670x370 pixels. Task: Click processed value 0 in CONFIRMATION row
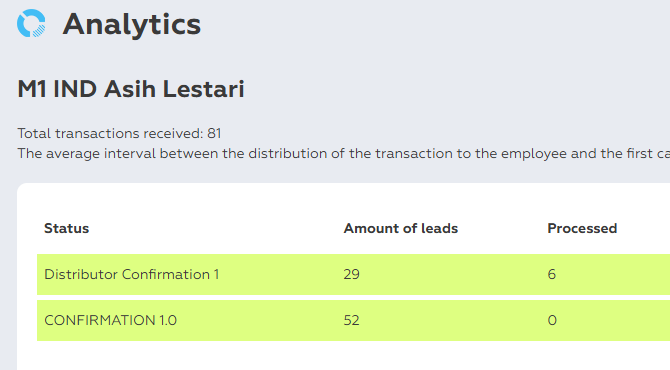tap(552, 320)
